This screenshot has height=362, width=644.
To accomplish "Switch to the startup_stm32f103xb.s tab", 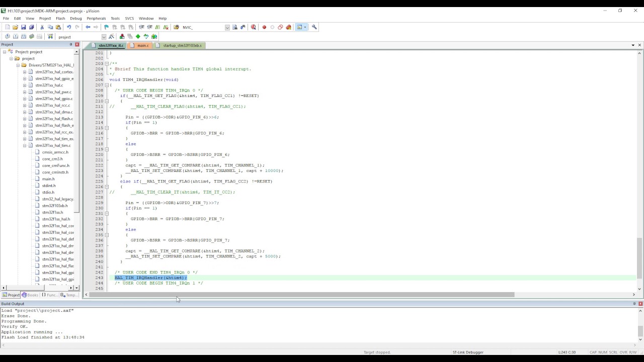I will tap(179, 45).
